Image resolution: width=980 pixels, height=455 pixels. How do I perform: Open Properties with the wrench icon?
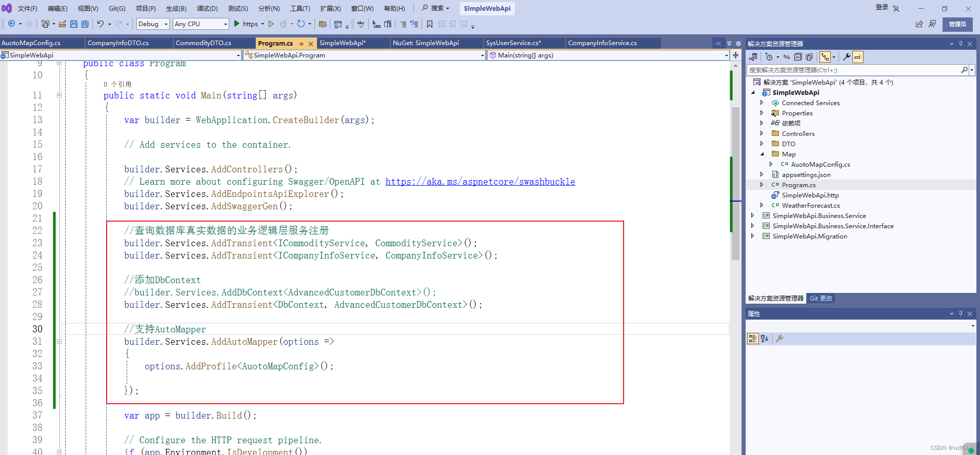click(x=847, y=57)
